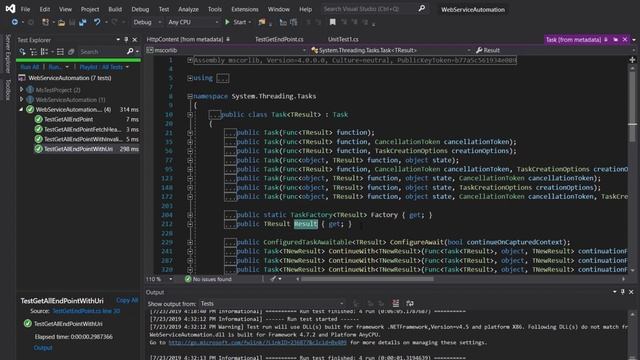Close the Task [from metadata] tab
640x360 pixels.
click(625, 40)
